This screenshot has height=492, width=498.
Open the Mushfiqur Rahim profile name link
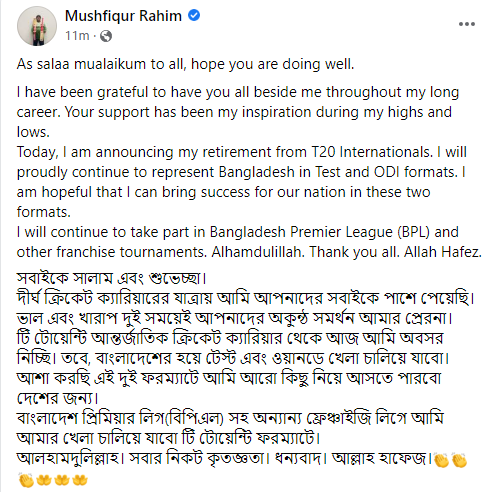pyautogui.click(x=123, y=16)
